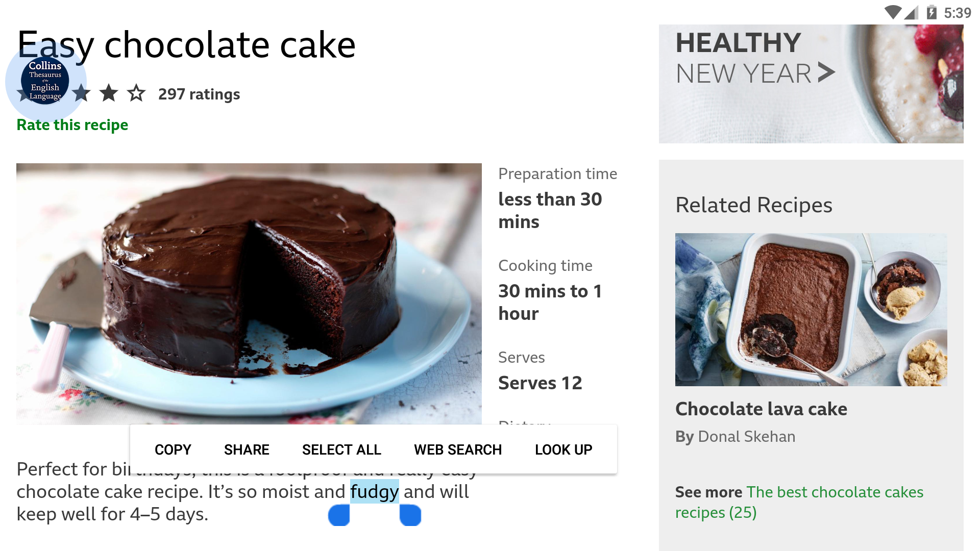This screenshot has width=980, height=551.
Task: Choose Share from the text selection menu
Action: (x=247, y=449)
